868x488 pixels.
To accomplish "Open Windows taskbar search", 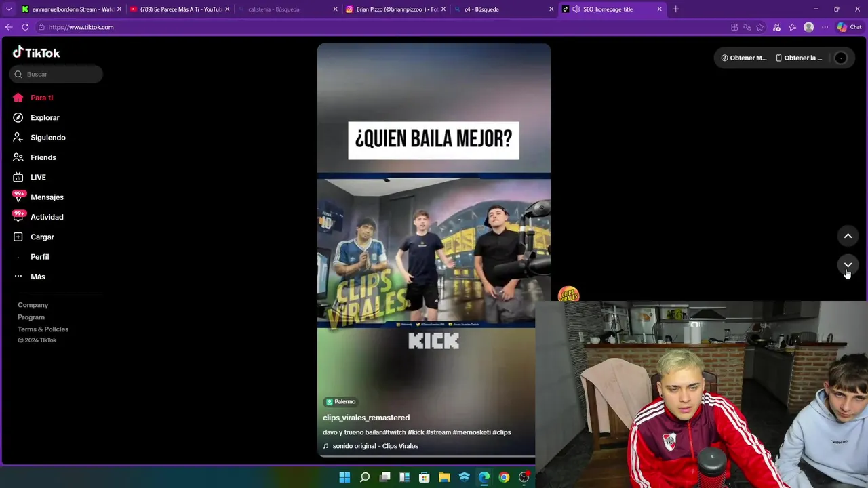I will [x=365, y=477].
